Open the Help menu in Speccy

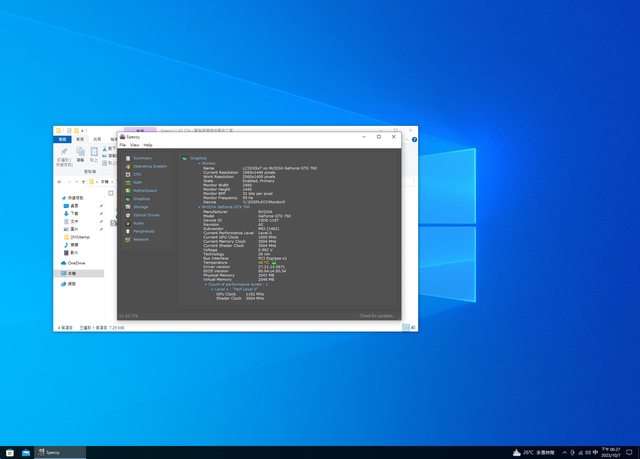[x=148, y=145]
